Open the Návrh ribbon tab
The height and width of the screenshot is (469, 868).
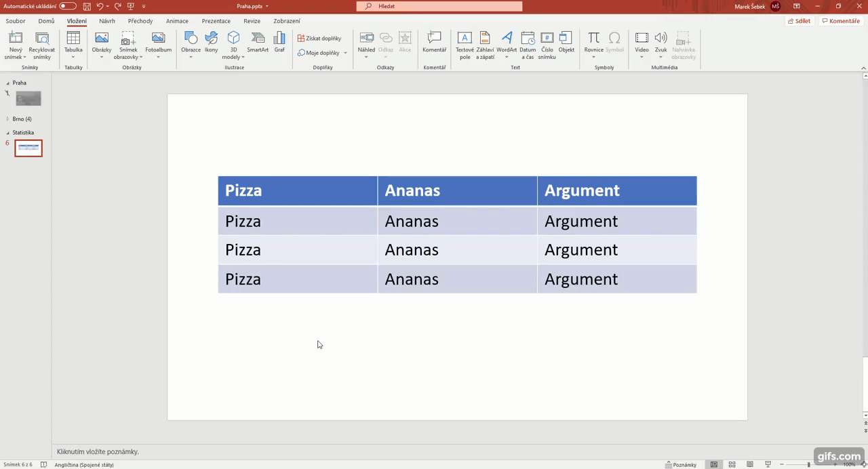pyautogui.click(x=107, y=21)
